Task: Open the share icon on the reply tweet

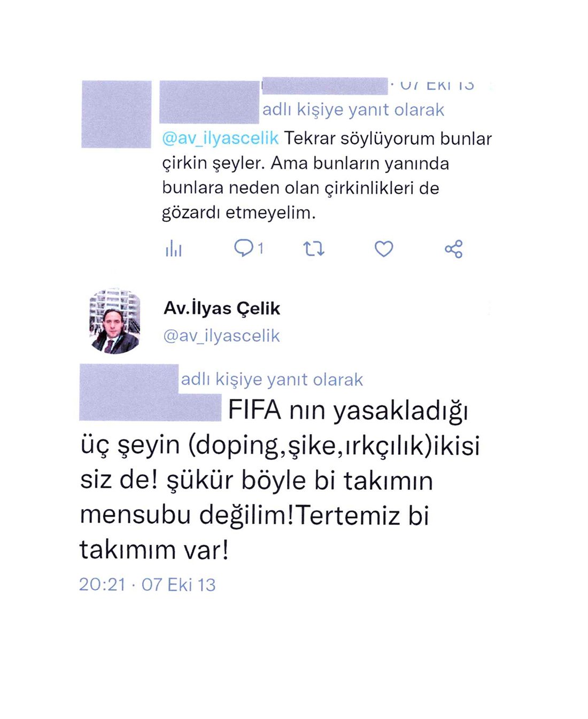Action: pyautogui.click(x=454, y=249)
